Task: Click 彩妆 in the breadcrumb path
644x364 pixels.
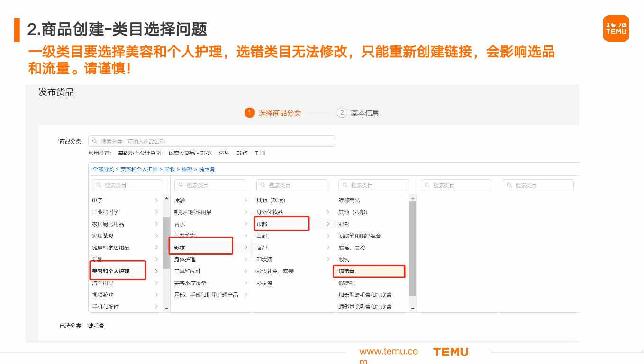Action: click(170, 169)
